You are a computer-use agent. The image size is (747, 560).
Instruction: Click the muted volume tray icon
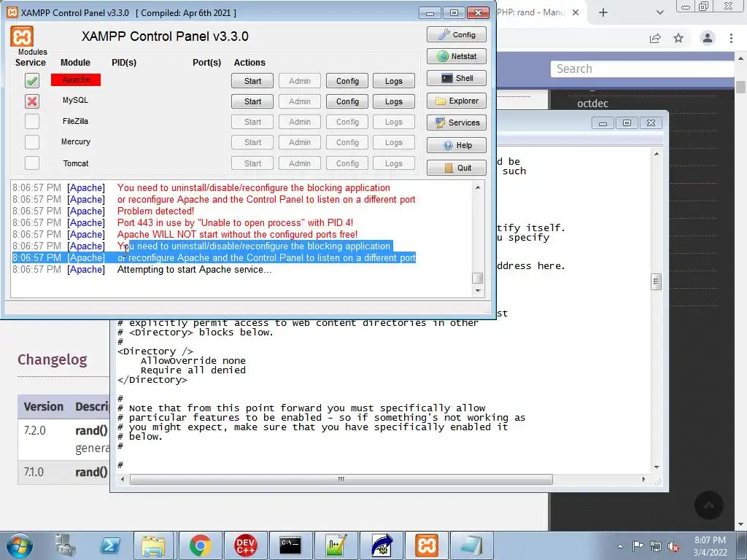pyautogui.click(x=673, y=547)
